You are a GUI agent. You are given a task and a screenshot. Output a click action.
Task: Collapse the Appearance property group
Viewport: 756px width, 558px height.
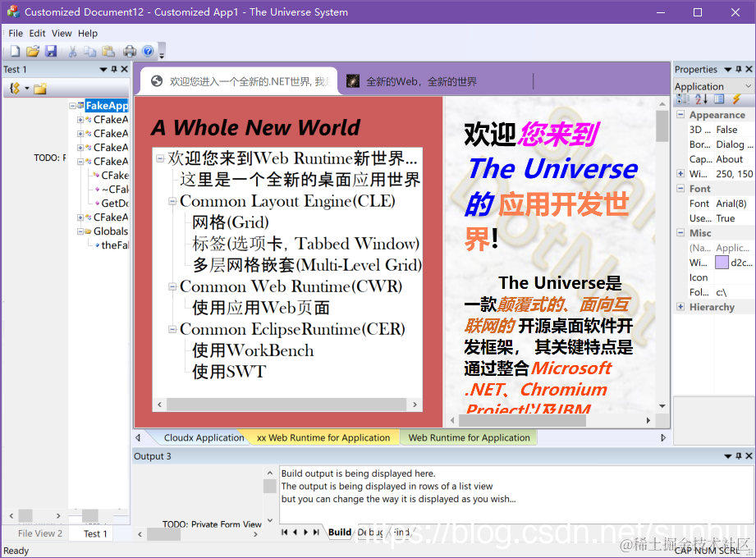[680, 115]
